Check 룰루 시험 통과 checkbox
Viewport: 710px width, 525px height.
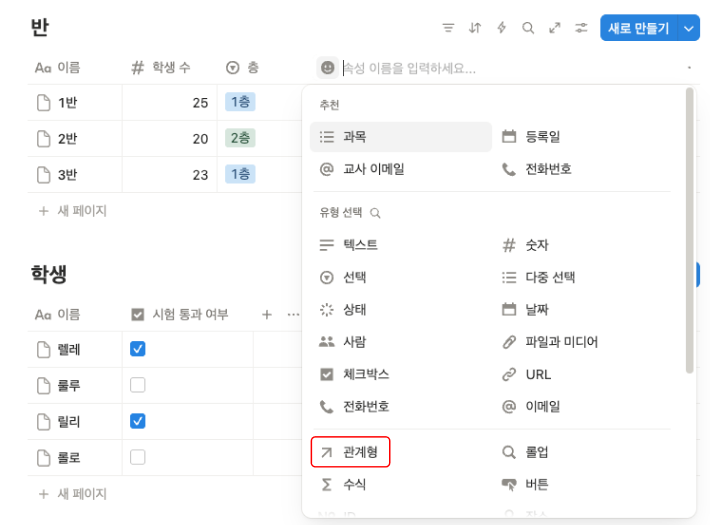138,385
